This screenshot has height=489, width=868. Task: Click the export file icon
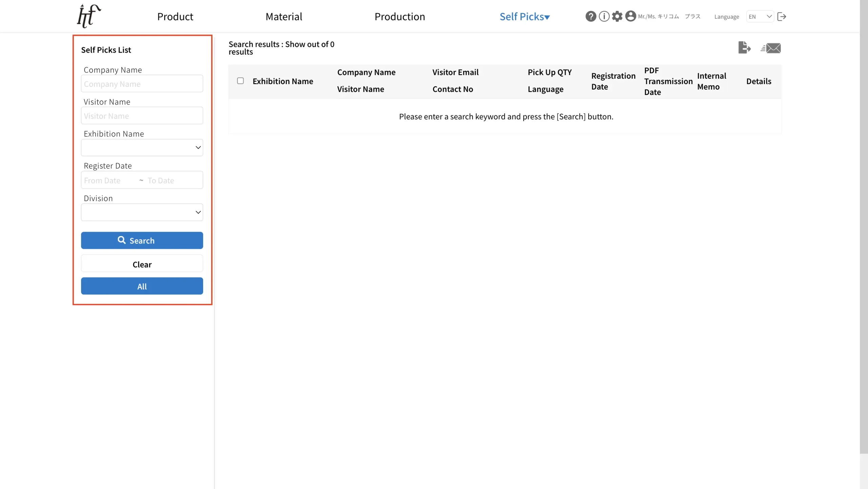[744, 47]
